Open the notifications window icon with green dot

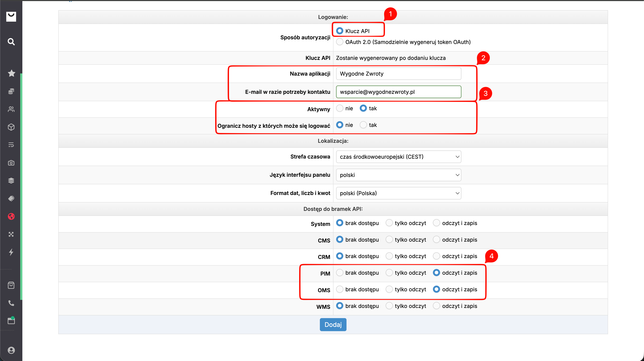(11, 321)
